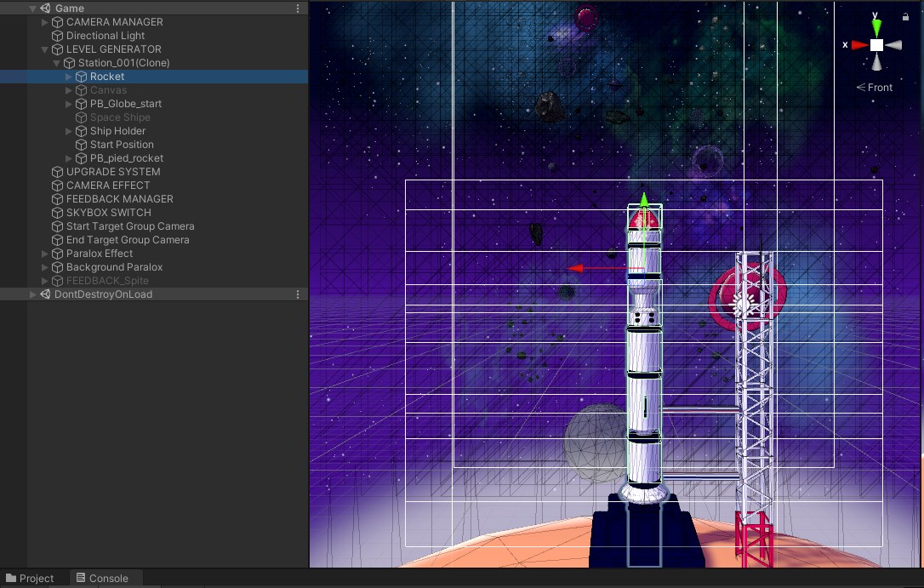Click the cube icon of Start Position
The width and height of the screenshot is (924, 588).
pos(81,145)
